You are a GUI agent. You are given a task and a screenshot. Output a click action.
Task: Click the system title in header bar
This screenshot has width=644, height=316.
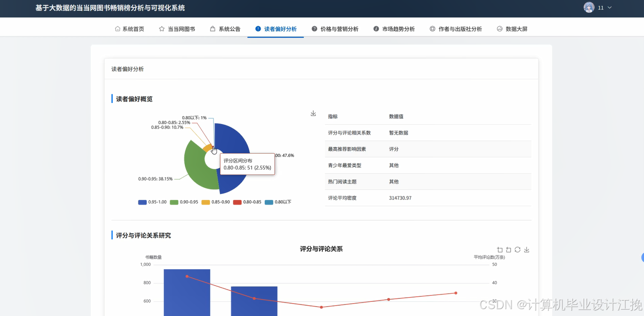pyautogui.click(x=110, y=8)
